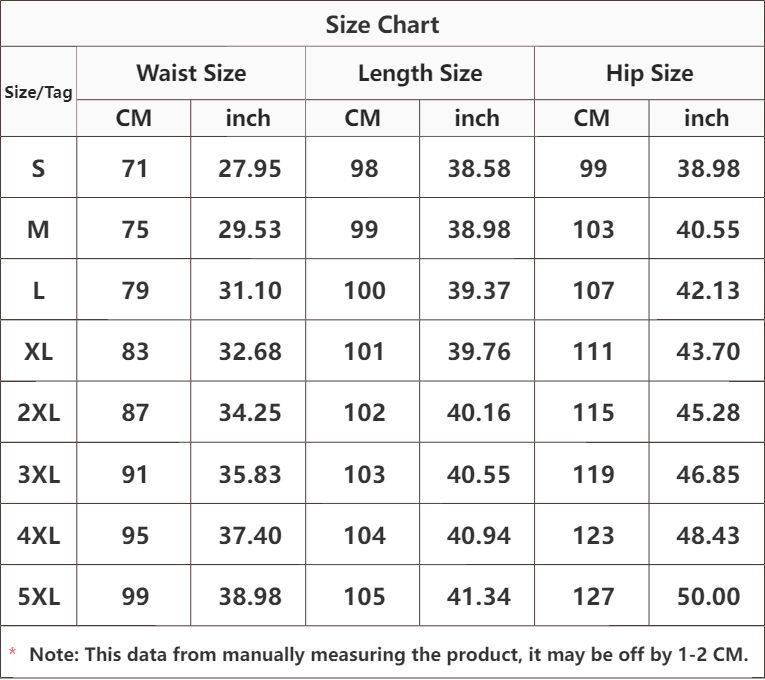Viewport: 765px width, 680px height.
Task: Click the manual measuring note text
Action: 388,654
